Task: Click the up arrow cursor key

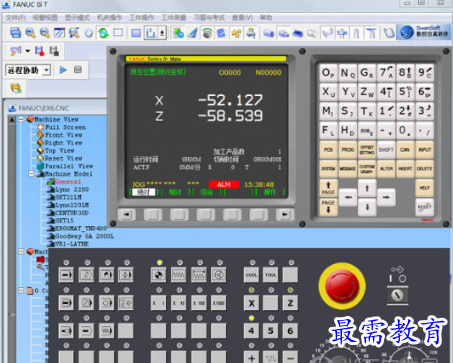Action: coord(367,188)
